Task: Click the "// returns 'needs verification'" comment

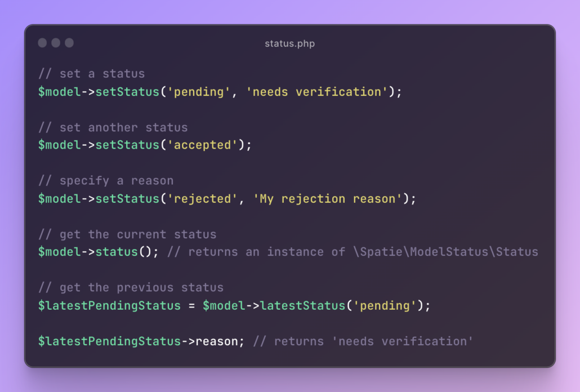Action: [363, 341]
